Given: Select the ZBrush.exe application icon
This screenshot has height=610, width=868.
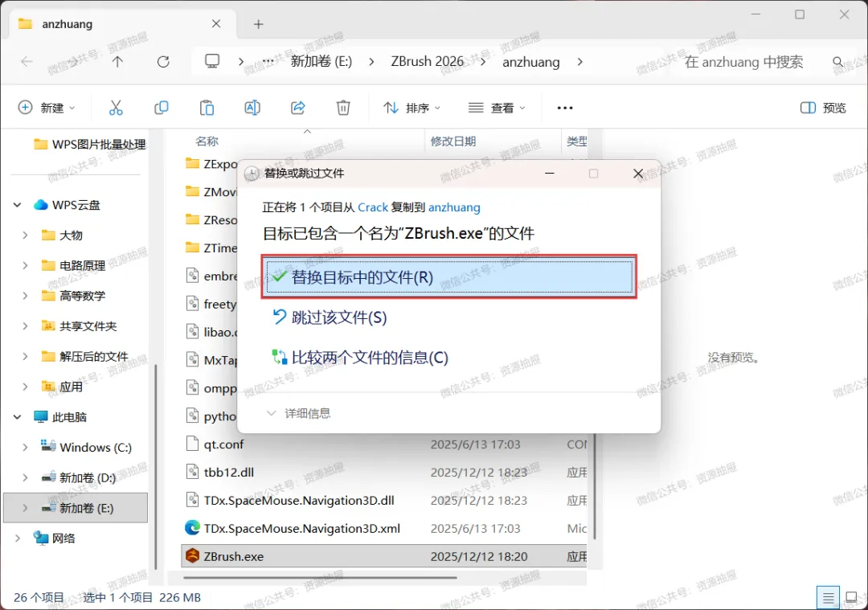Looking at the screenshot, I should point(192,556).
